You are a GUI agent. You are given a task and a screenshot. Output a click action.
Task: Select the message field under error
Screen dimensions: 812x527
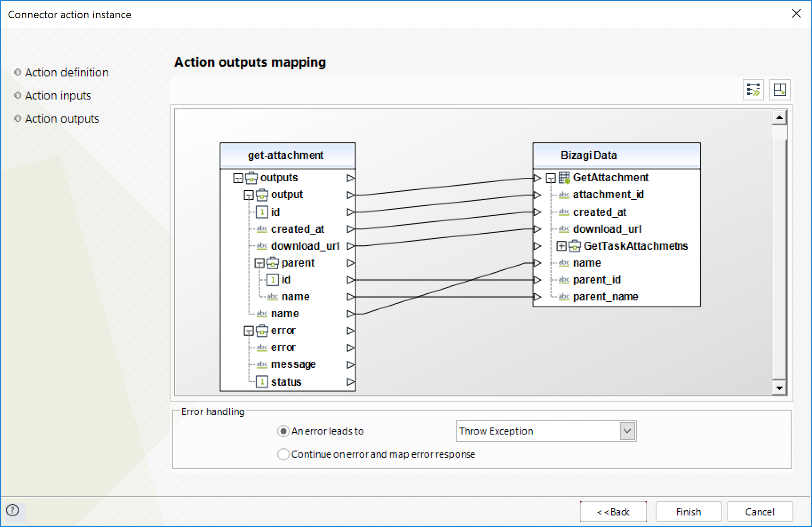(293, 364)
